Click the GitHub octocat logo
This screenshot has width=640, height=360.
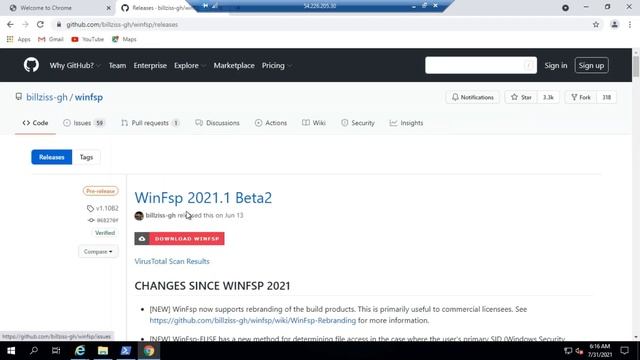click(x=31, y=65)
